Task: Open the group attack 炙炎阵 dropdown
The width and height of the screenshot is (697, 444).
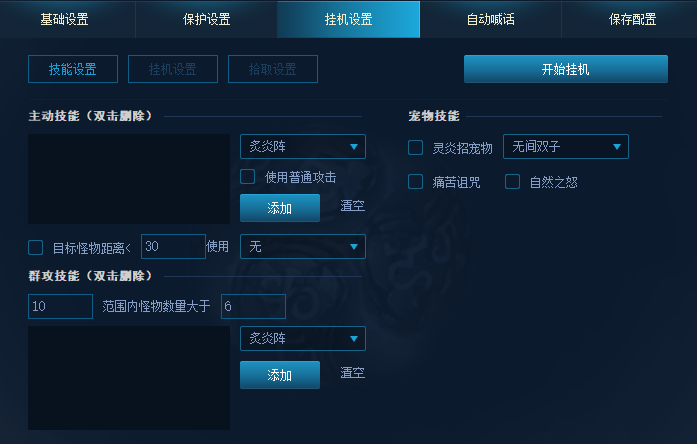Action: (x=303, y=338)
